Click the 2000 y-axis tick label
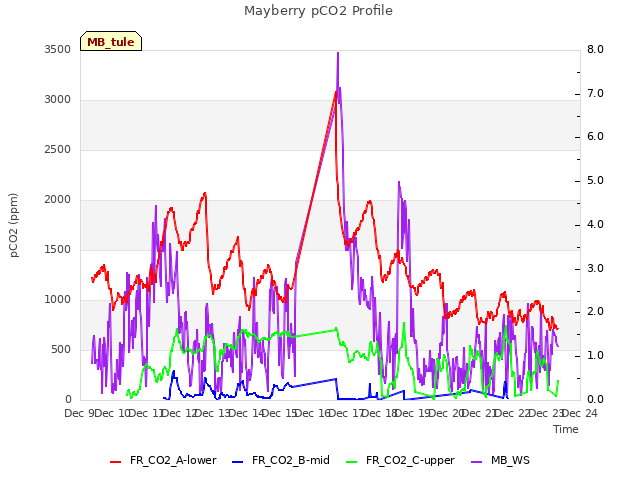640x480 pixels. pyautogui.click(x=58, y=200)
